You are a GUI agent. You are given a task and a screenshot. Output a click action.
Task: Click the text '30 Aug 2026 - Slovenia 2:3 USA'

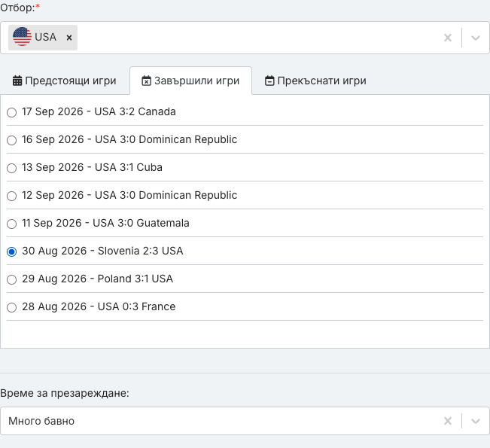pyautogui.click(x=102, y=251)
